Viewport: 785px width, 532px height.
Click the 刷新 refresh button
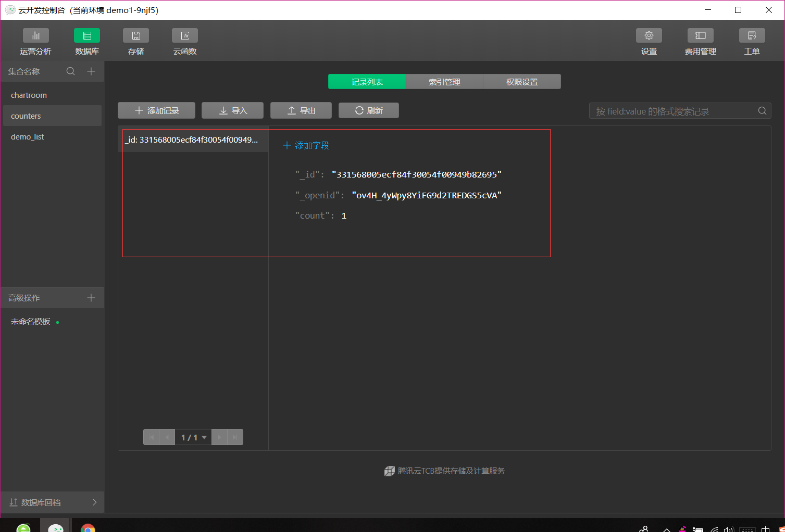tap(369, 110)
